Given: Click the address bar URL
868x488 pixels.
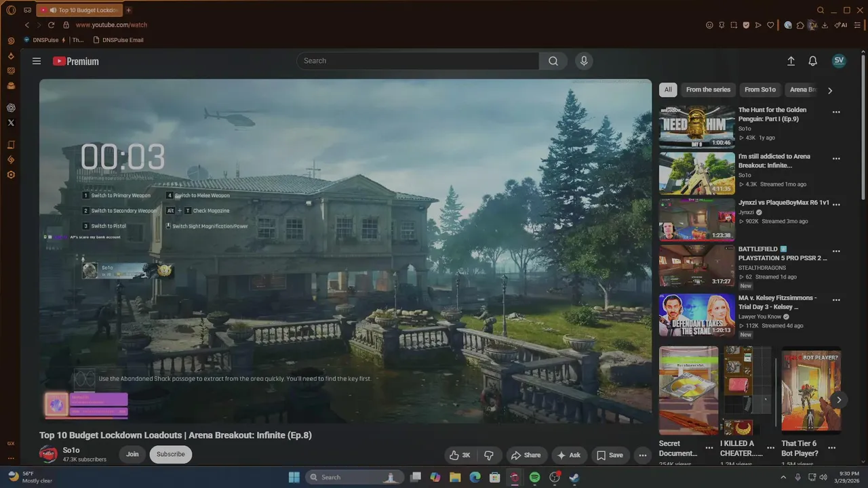Looking at the screenshot, I should point(111,25).
